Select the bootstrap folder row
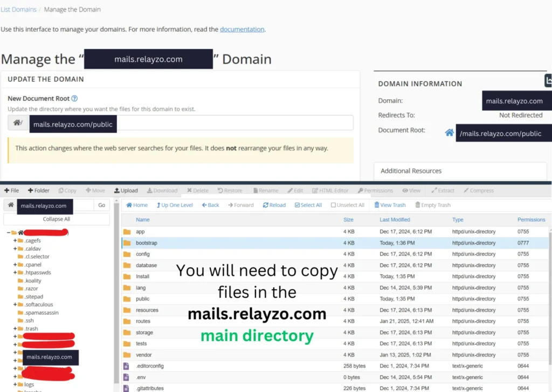The height and width of the screenshot is (392, 552). point(147,243)
